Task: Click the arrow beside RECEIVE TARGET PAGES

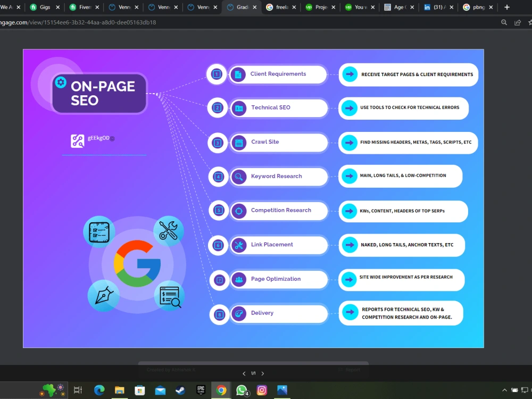Action: [350, 74]
